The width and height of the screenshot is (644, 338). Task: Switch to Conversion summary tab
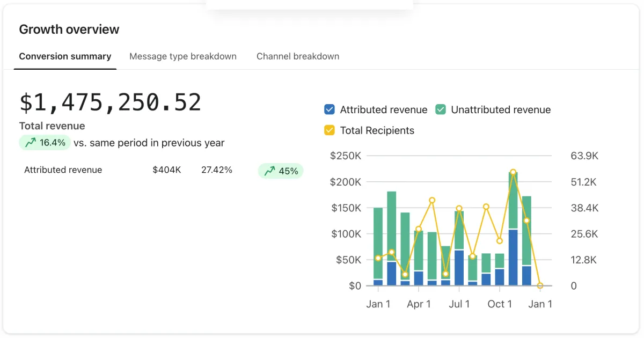tap(65, 56)
